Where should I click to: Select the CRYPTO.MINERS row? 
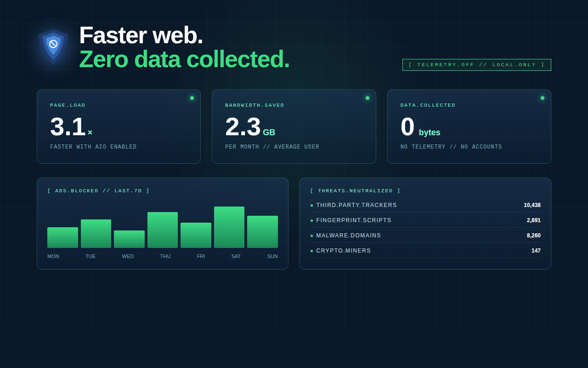pyautogui.click(x=425, y=251)
